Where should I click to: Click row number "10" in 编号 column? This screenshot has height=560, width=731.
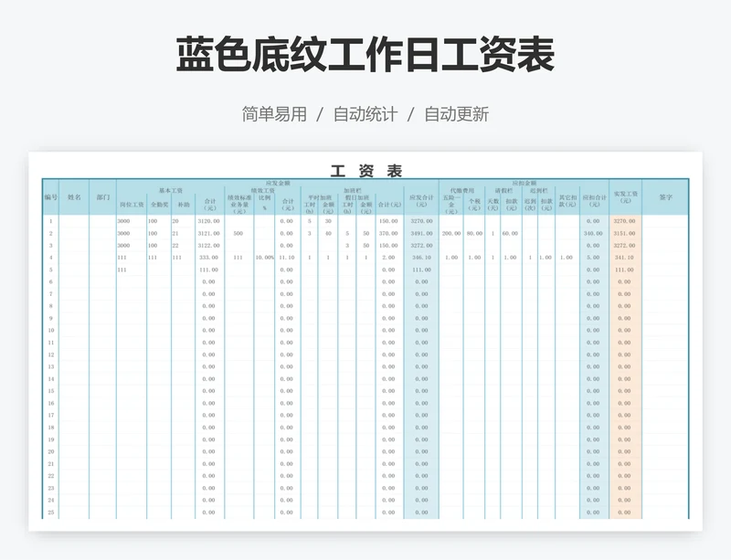(x=51, y=330)
